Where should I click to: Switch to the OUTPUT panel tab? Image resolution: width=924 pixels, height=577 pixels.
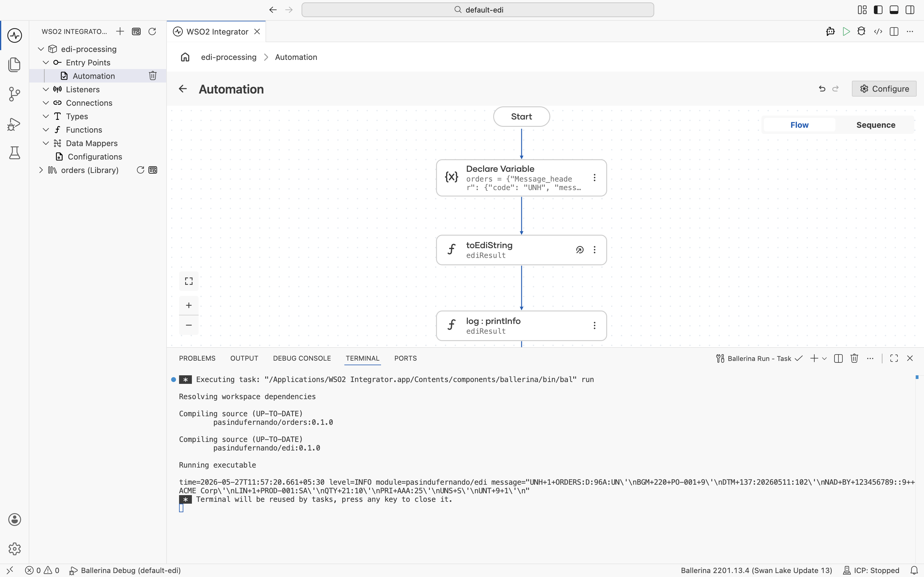(244, 358)
